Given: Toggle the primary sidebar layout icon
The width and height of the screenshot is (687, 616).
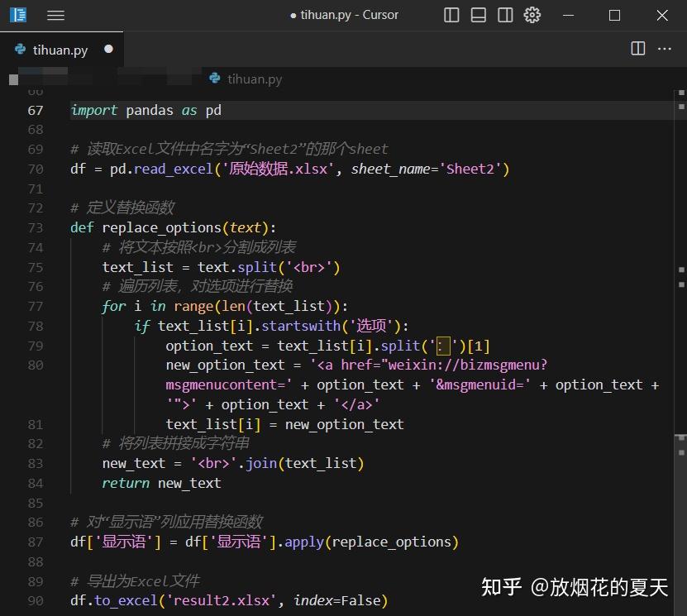Looking at the screenshot, I should pos(451,15).
